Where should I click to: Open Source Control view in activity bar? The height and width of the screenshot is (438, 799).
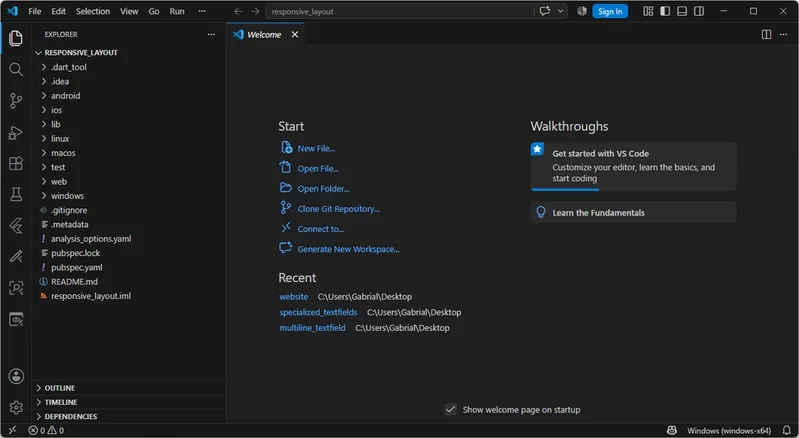point(16,100)
